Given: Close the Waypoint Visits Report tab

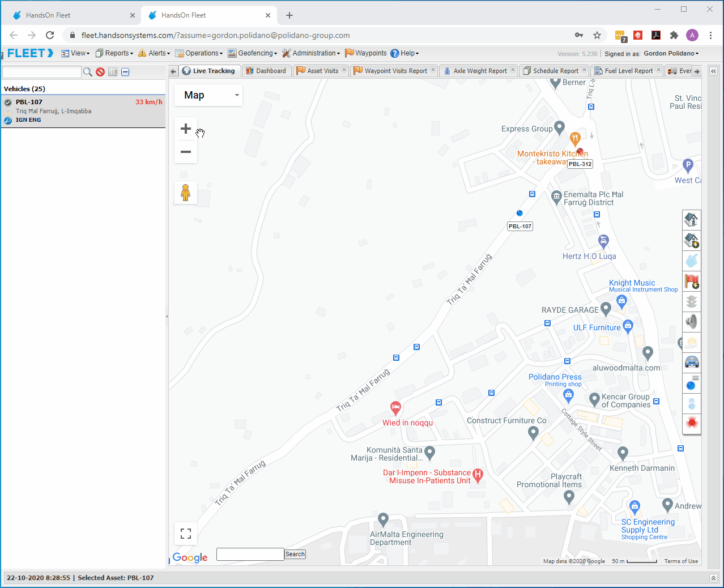Looking at the screenshot, I should pos(433,70).
